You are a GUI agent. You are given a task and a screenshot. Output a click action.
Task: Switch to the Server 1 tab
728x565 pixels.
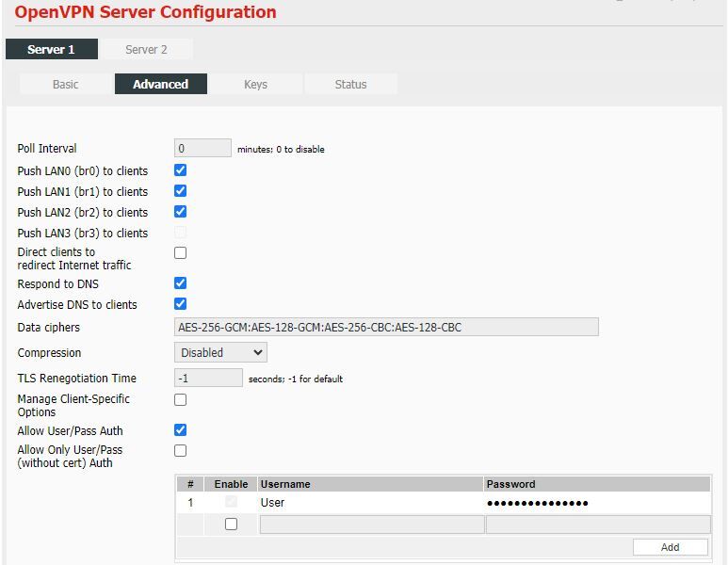coord(52,49)
